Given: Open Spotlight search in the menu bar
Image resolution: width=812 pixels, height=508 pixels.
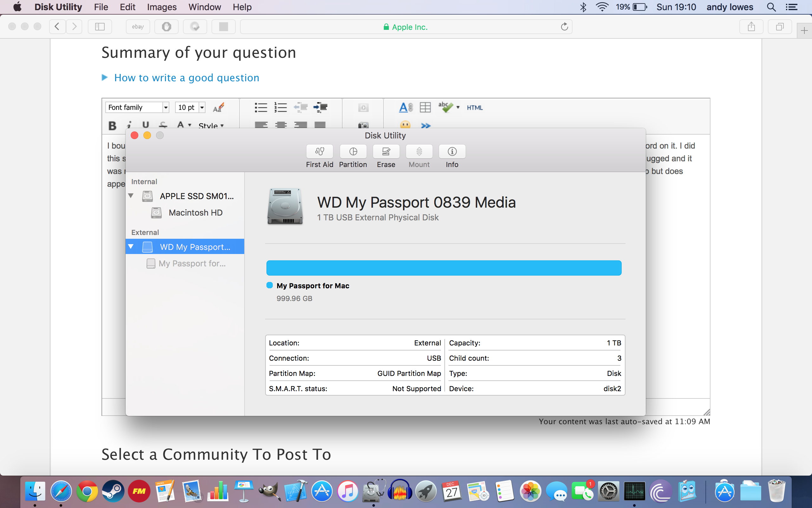Looking at the screenshot, I should tap(771, 7).
